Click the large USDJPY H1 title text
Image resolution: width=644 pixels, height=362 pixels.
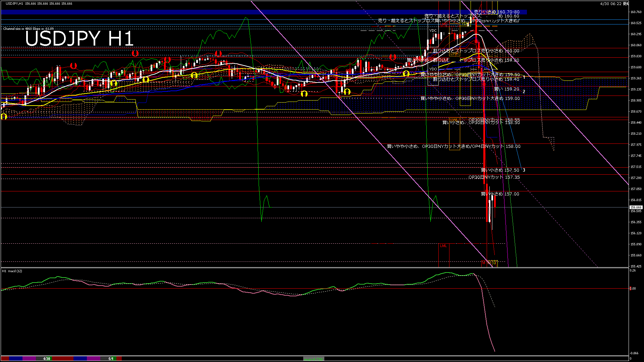click(x=79, y=39)
